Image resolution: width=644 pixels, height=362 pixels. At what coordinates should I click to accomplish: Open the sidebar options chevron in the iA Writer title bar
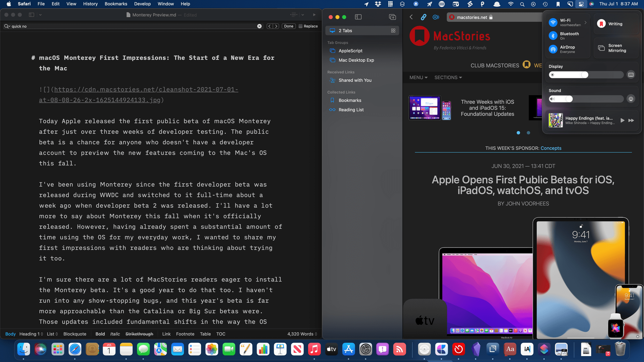(x=40, y=15)
